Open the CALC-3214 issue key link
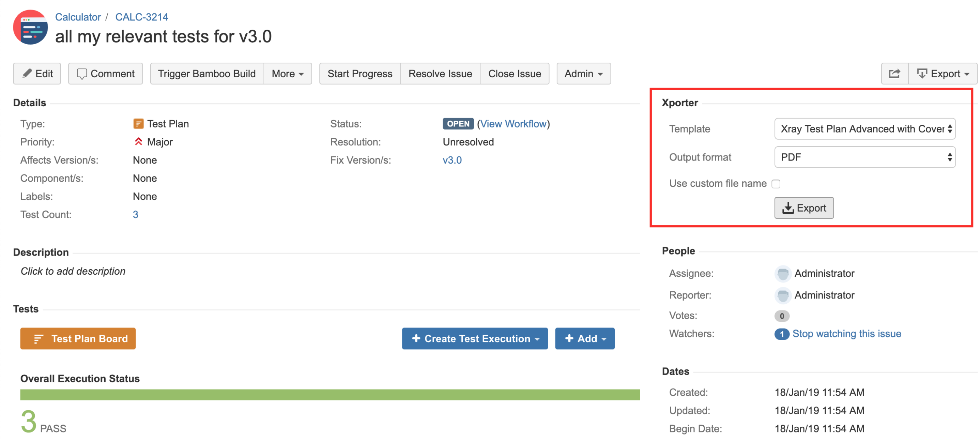The height and width of the screenshot is (441, 980). point(141,17)
